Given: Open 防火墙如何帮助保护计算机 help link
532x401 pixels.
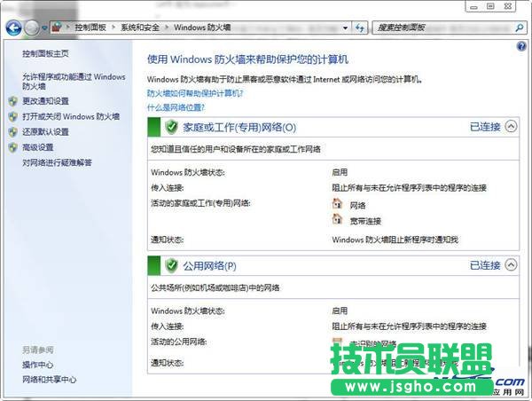Looking at the screenshot, I should tap(195, 93).
